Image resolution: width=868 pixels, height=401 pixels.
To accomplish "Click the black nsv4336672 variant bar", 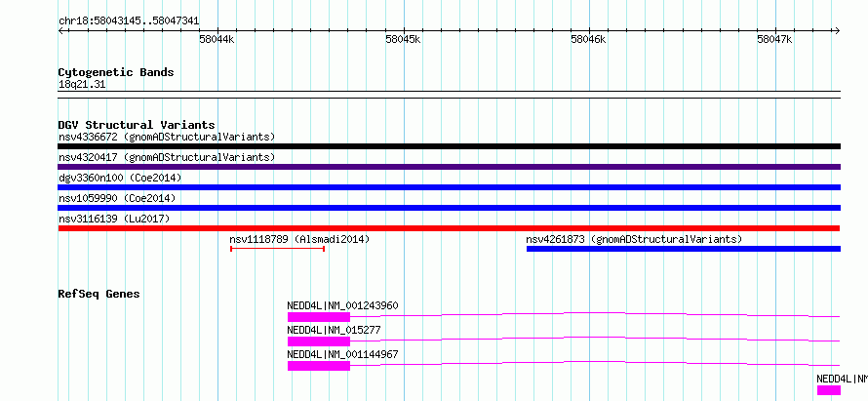I will pos(449,146).
